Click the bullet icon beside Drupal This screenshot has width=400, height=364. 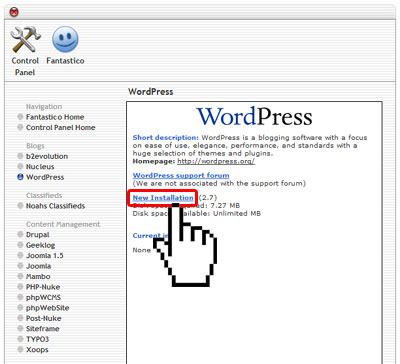[x=20, y=235]
